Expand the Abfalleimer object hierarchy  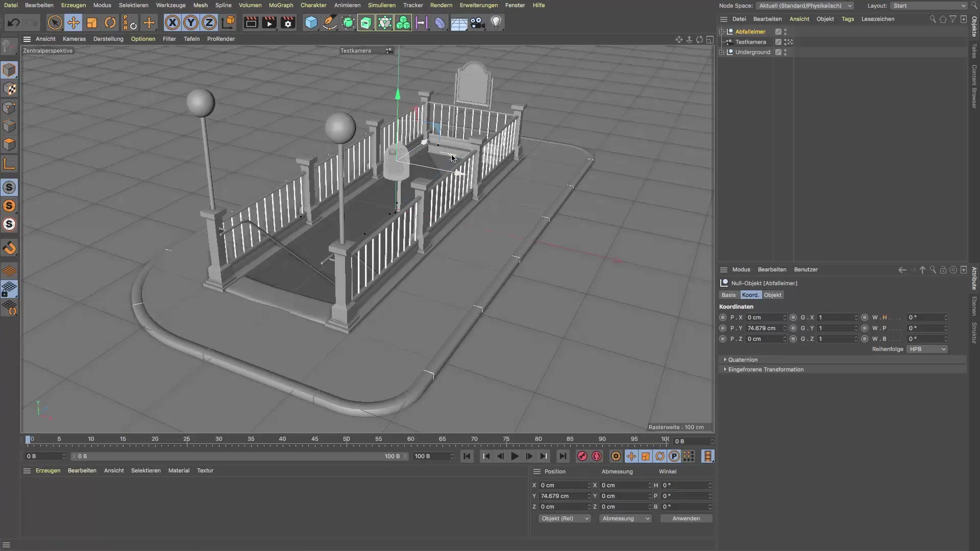pyautogui.click(x=722, y=32)
